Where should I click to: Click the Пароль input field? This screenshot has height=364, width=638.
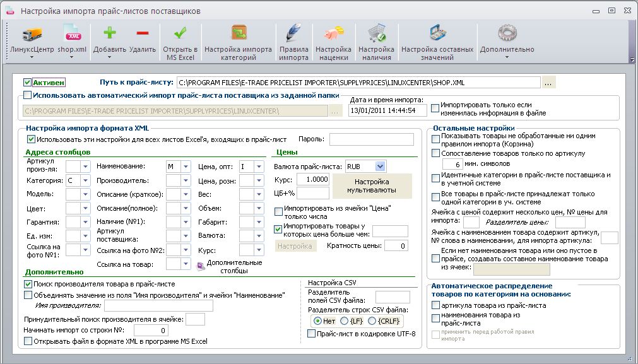click(x=372, y=139)
